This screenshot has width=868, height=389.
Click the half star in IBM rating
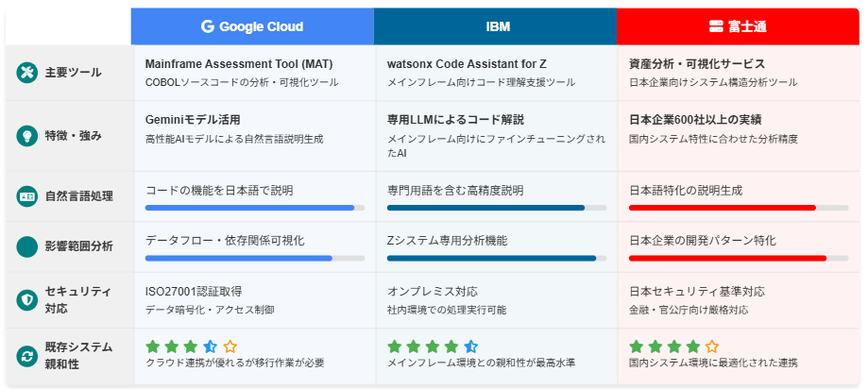470,347
